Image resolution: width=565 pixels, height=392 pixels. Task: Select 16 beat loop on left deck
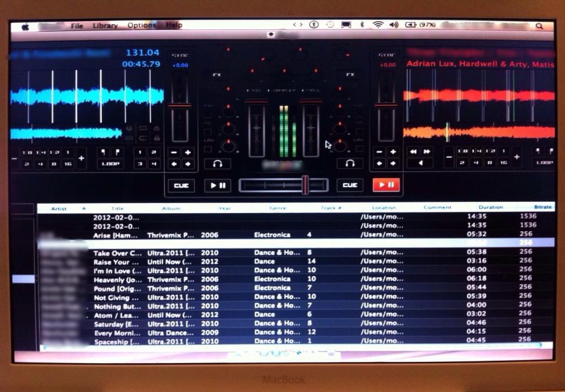point(68,164)
